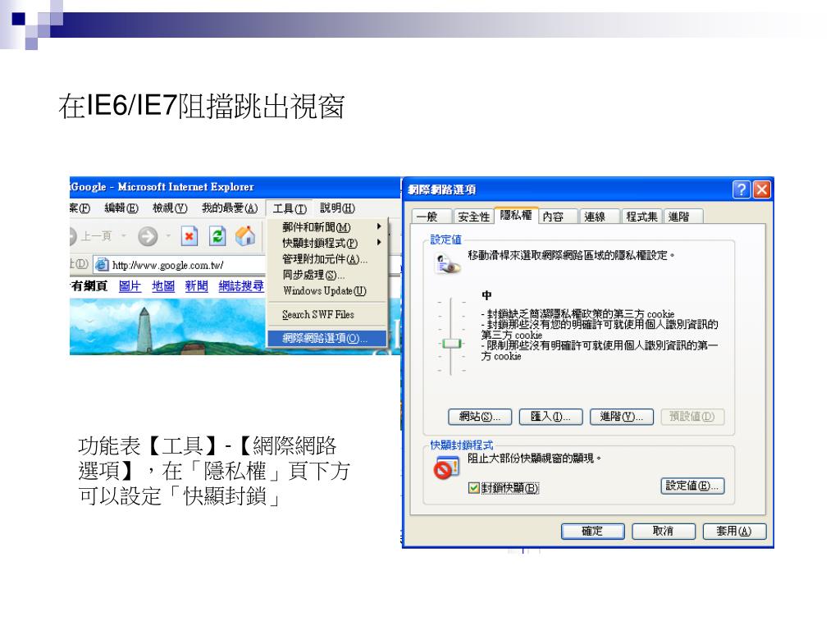This screenshot has width=840, height=630.
Task: Choose 同步處理(S) menu entry
Action: [x=326, y=275]
